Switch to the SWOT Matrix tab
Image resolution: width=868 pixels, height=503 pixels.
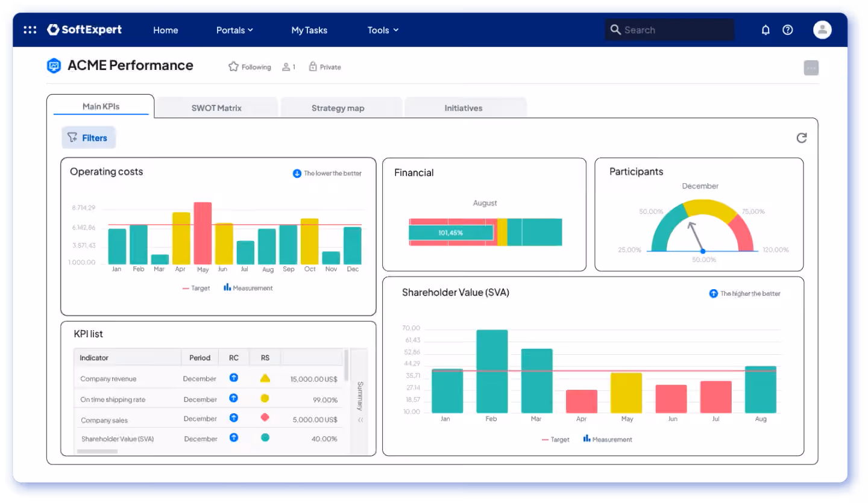[216, 108]
